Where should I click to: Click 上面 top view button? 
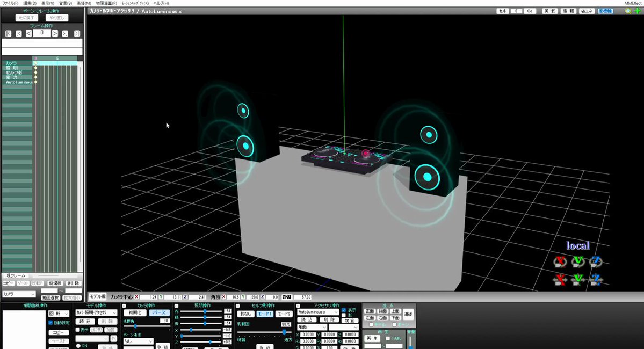[395, 311]
